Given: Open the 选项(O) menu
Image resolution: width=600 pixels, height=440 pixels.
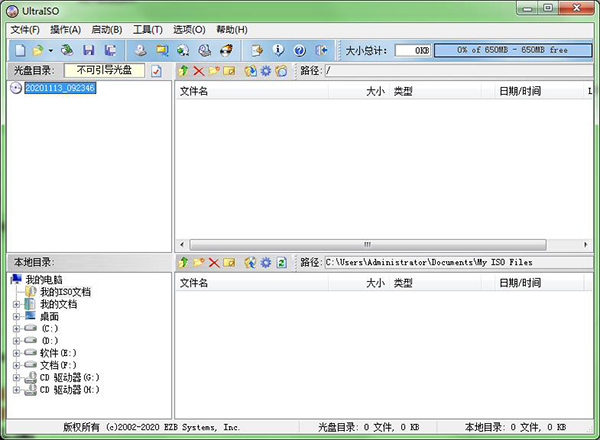Looking at the screenshot, I should coord(189,30).
